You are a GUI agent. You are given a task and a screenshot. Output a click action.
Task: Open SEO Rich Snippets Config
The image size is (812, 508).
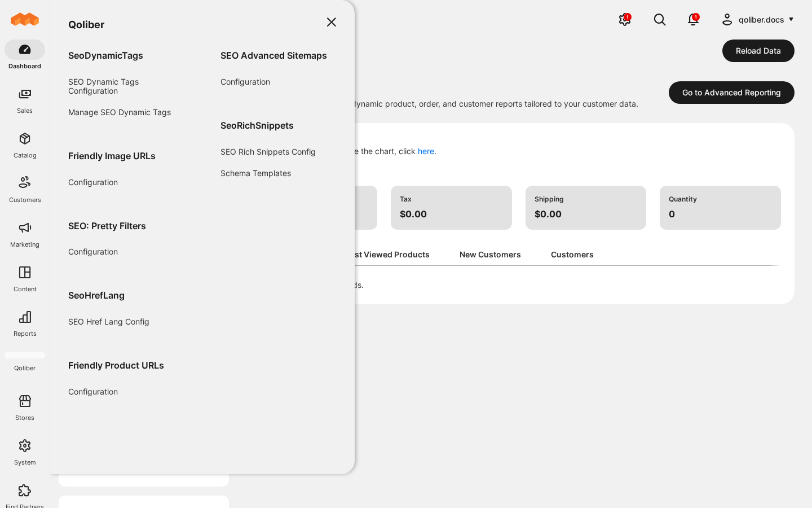tap(268, 152)
